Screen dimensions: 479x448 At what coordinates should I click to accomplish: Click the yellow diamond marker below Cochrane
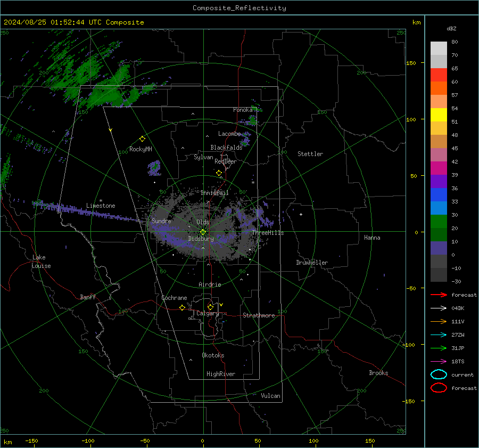point(183,308)
